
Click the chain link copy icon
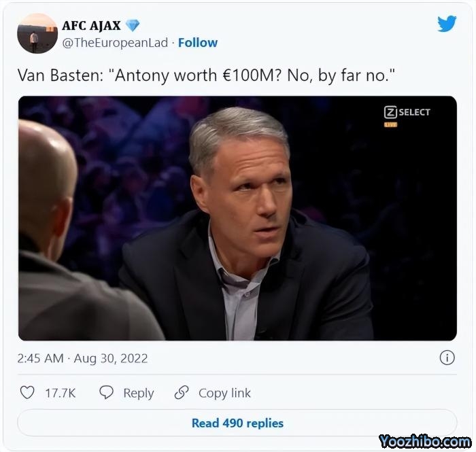(182, 392)
